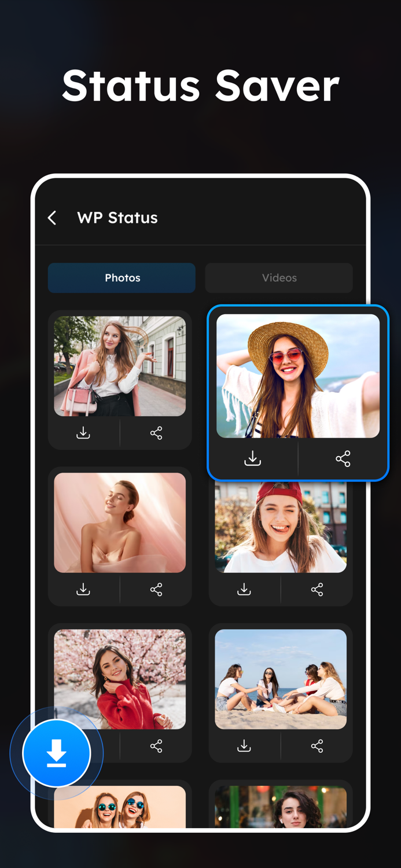401x868 pixels.
Task: Open the peach fabric portrait thumbnail
Action: pos(120,523)
